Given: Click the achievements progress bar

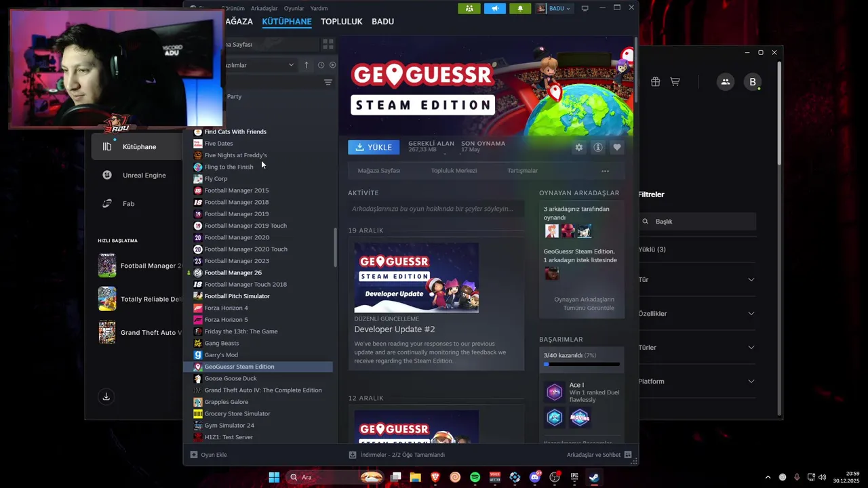Looking at the screenshot, I should (582, 364).
